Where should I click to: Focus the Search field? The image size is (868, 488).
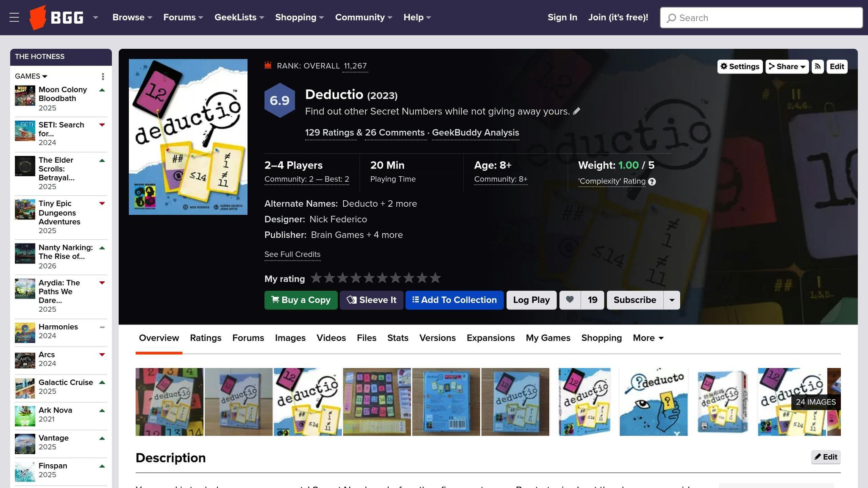[761, 18]
